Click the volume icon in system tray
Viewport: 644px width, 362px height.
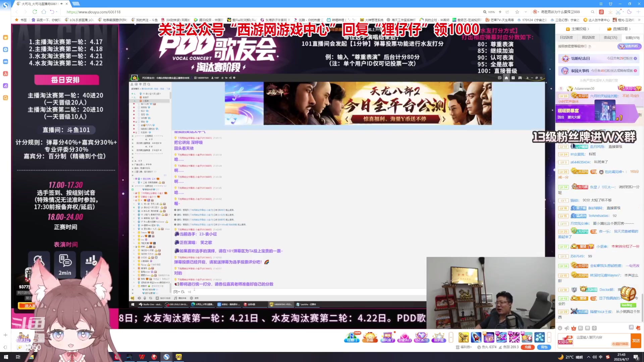point(594,357)
